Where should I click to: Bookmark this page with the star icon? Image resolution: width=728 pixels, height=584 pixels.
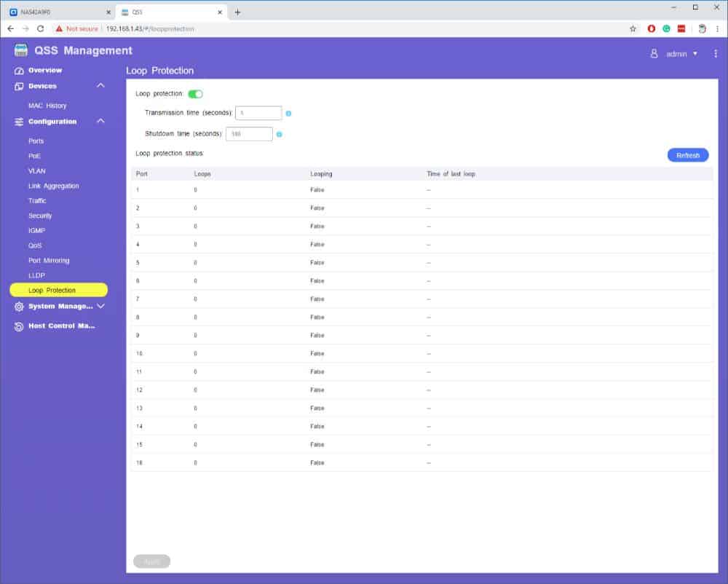click(633, 28)
